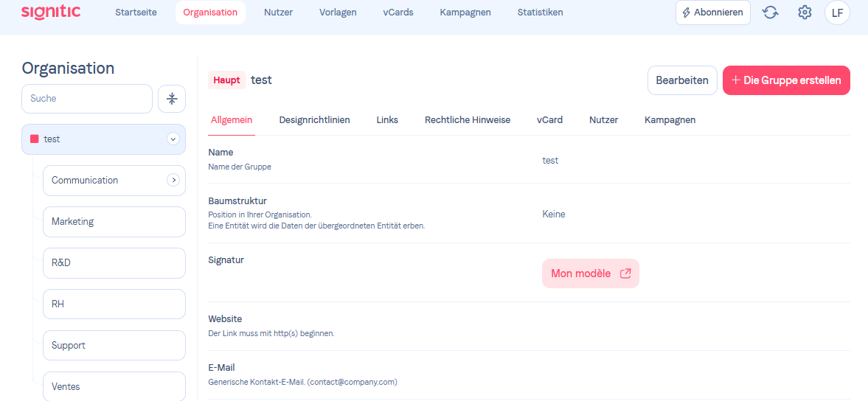The width and height of the screenshot is (868, 401).
Task: Select the Organisation menu item
Action: point(210,13)
